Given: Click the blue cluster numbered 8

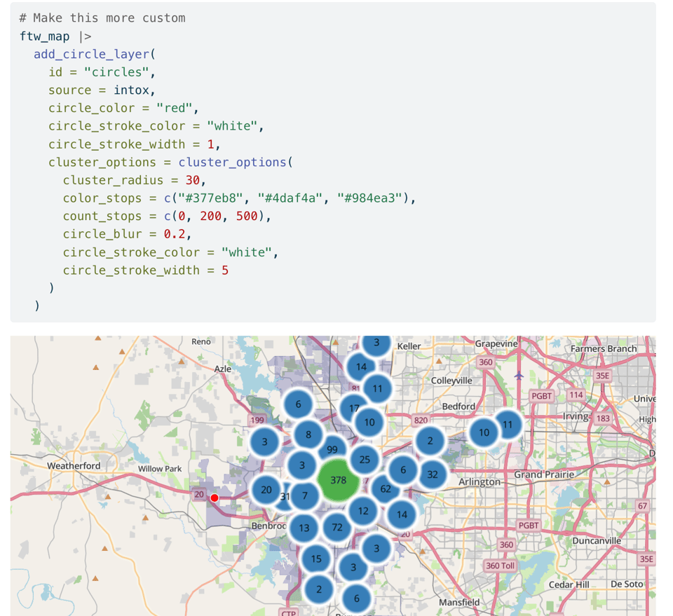Looking at the screenshot, I should [x=308, y=434].
